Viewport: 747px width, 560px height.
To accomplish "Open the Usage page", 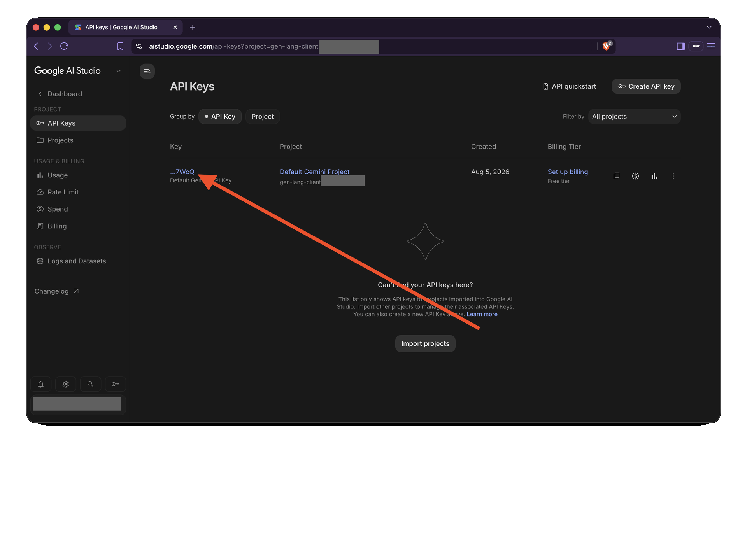I will click(x=78, y=175).
